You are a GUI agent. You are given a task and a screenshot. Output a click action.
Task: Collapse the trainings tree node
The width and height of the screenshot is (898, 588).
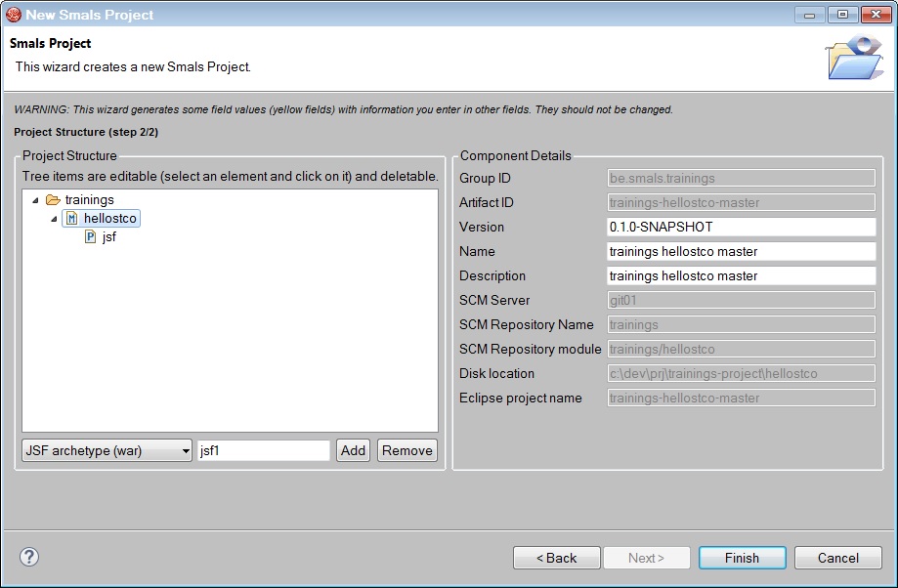[x=33, y=199]
